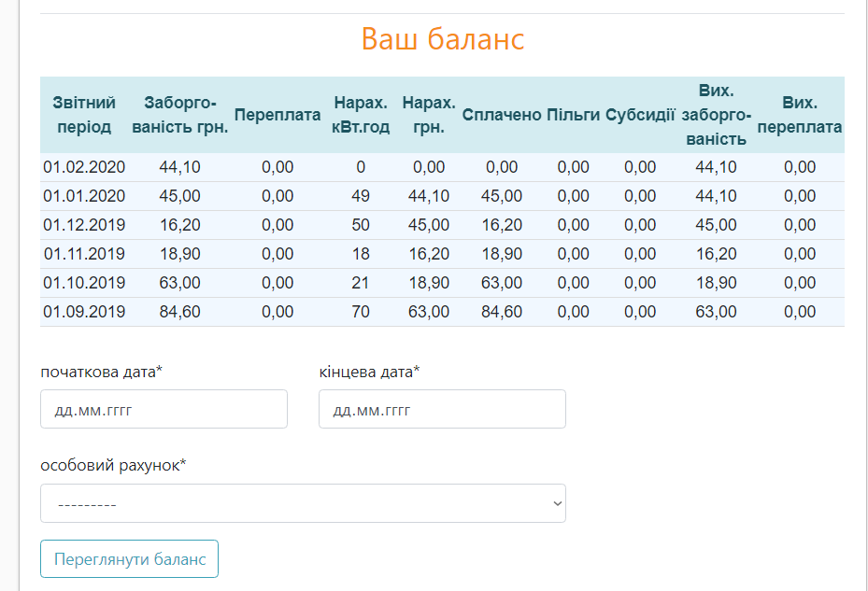The width and height of the screenshot is (868, 591).
Task: Click the 01.12.2019 period cell
Action: click(84, 225)
